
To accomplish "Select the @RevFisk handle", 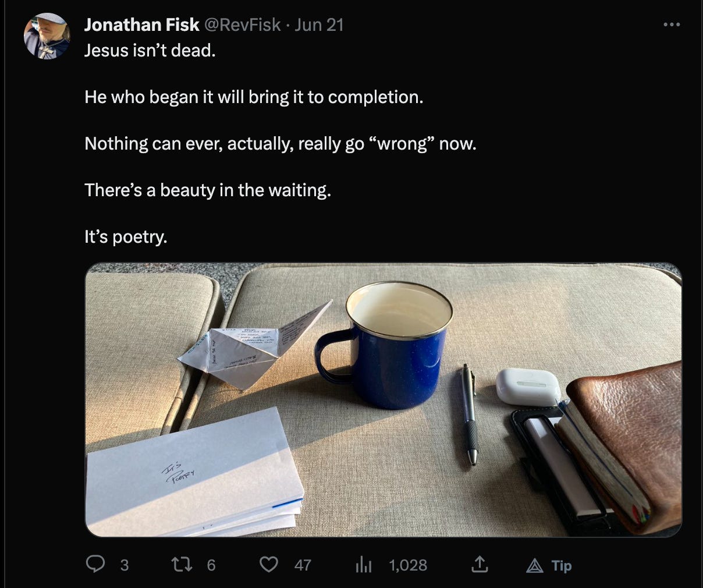I will click(241, 24).
